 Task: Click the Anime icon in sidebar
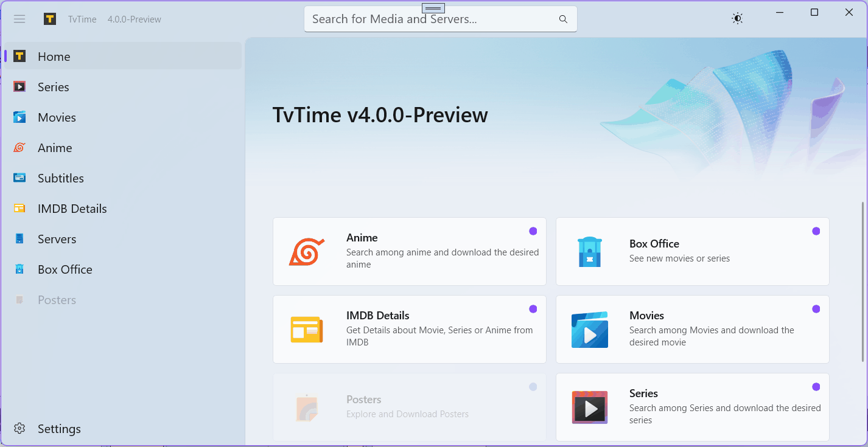click(x=19, y=147)
